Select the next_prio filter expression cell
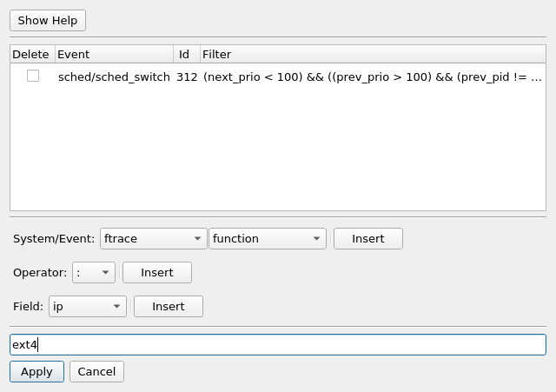Viewport: 556px width, 392px height. point(373,76)
